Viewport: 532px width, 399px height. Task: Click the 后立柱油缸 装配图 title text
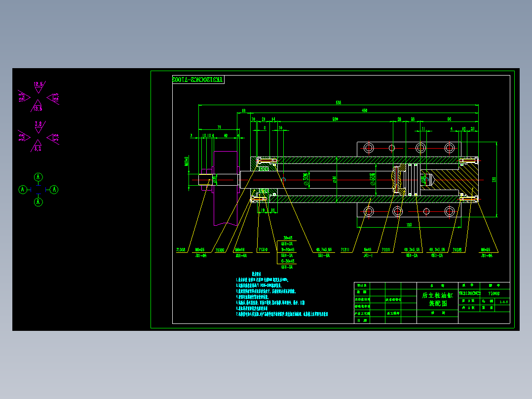tap(437, 299)
